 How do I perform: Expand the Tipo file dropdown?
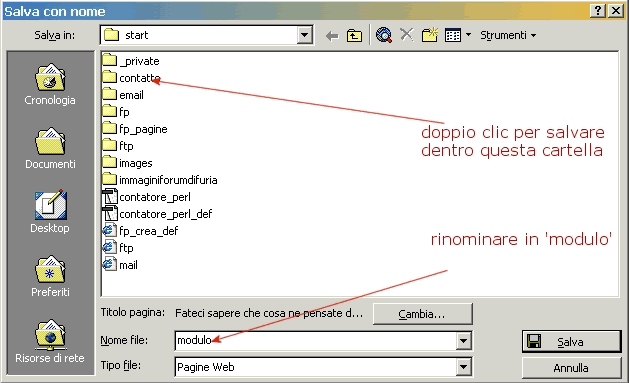pos(463,367)
